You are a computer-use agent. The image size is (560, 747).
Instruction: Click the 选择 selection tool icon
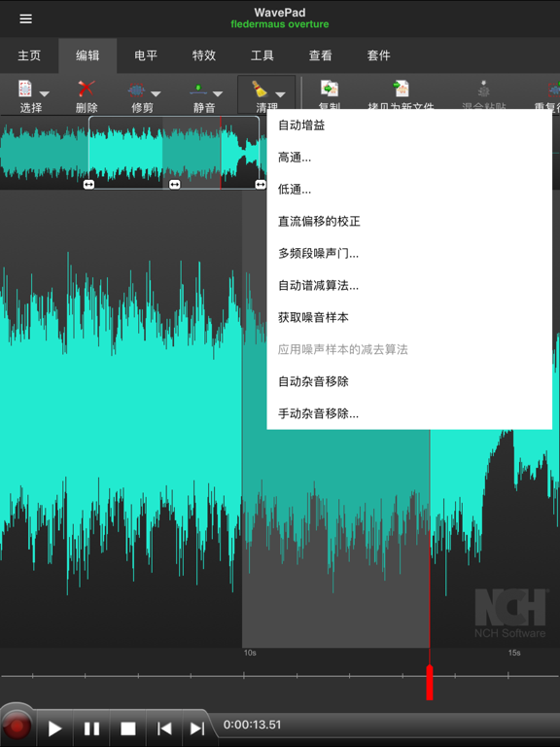24,89
